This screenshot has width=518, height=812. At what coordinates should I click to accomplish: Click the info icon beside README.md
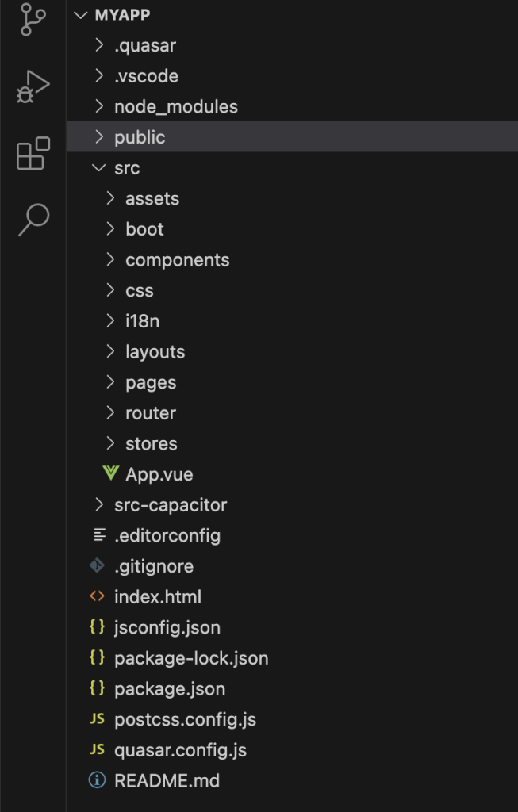pos(98,780)
